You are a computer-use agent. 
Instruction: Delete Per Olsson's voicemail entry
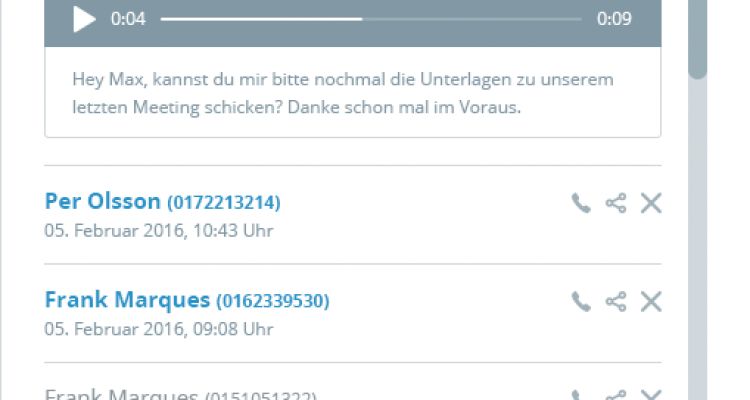pyautogui.click(x=651, y=203)
